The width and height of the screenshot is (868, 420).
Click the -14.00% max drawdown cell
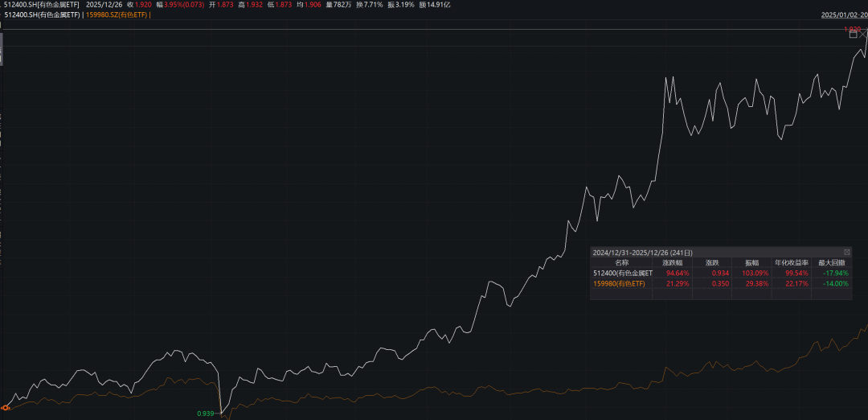click(835, 284)
